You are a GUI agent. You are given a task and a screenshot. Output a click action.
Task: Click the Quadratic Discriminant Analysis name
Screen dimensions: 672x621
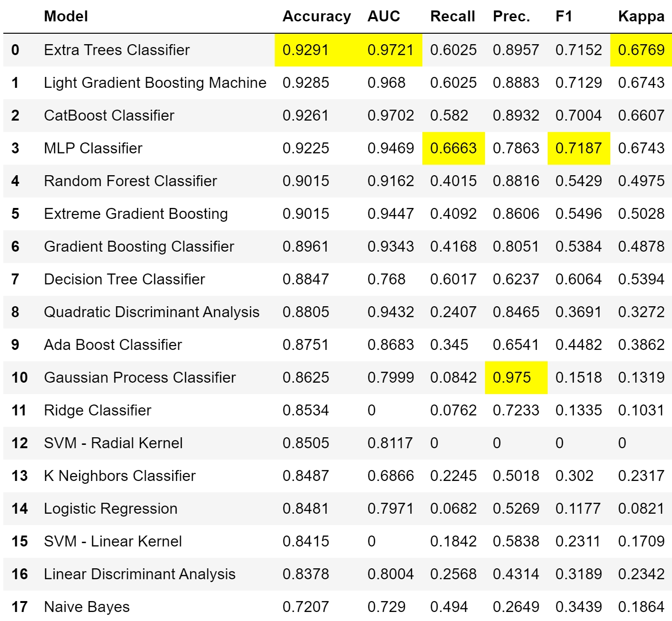(x=152, y=312)
